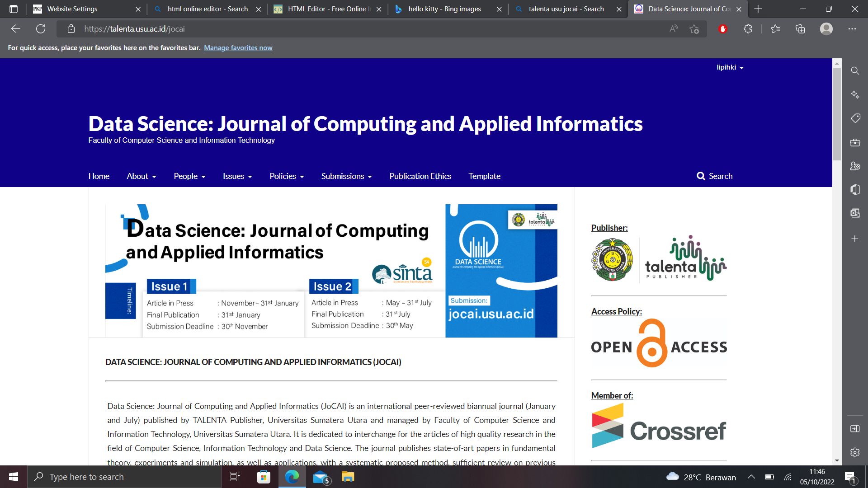Open sidebar settings gear
Image resolution: width=868 pixels, height=488 pixels.
[x=855, y=452]
